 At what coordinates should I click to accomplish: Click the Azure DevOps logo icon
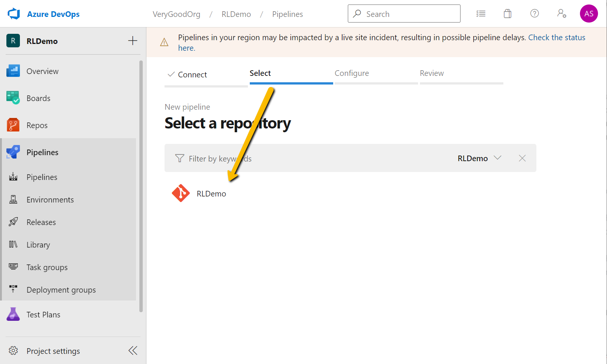[x=14, y=14]
